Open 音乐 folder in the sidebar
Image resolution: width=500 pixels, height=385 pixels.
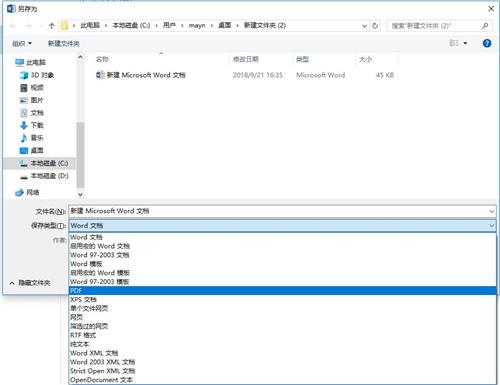[x=32, y=138]
